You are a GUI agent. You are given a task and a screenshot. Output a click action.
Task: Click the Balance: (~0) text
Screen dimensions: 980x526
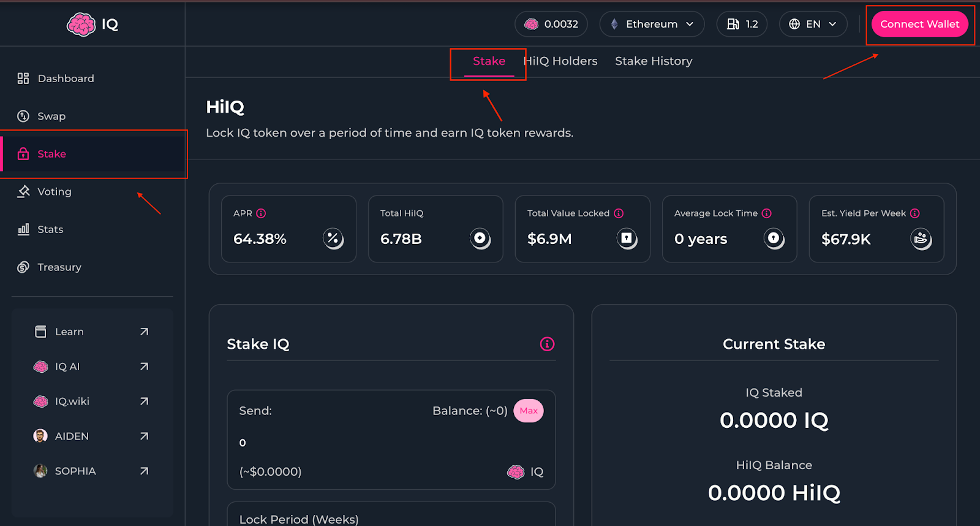(470, 411)
